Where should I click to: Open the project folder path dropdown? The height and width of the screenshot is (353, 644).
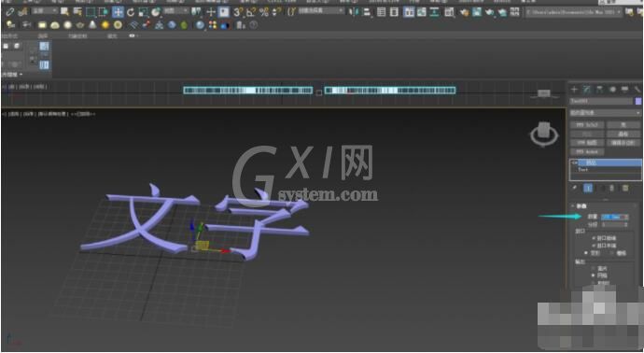(574, 12)
